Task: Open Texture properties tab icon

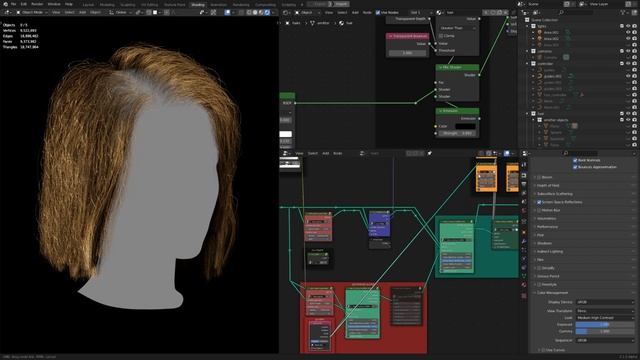Action: 524,296
